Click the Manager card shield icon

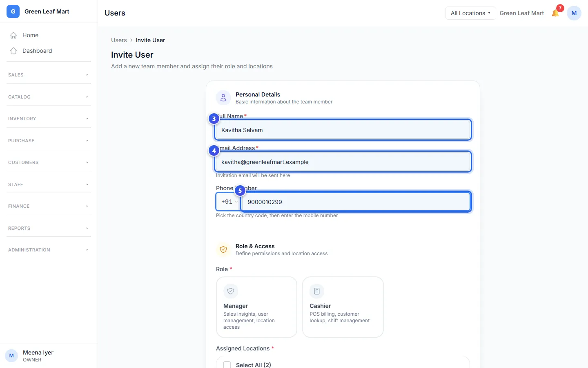click(231, 291)
